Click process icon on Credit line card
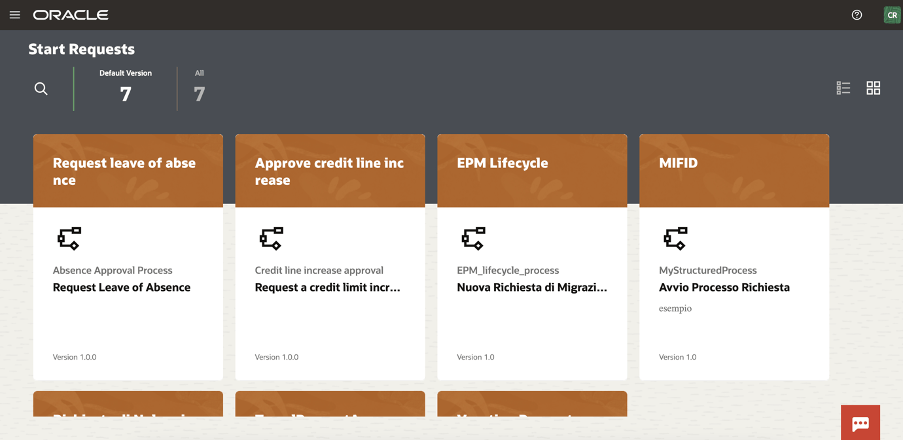Viewport: 904px width, 440px height. click(x=271, y=238)
